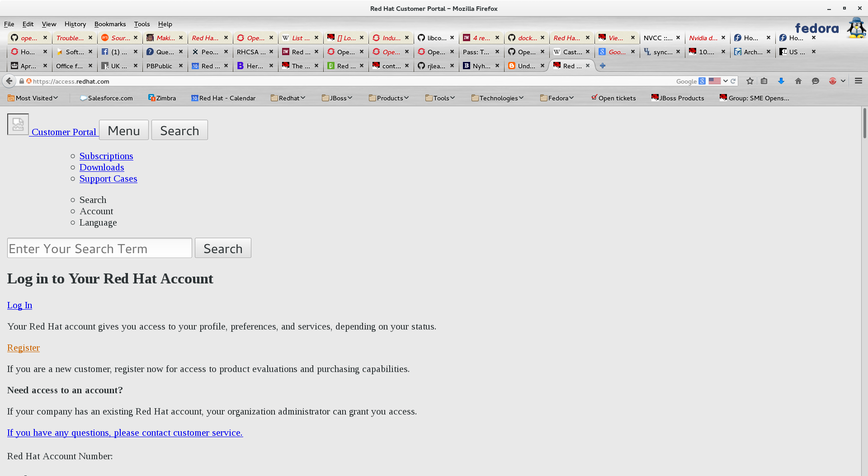Open a new tab with the plus icon
This screenshot has height=476, width=868.
pos(603,66)
